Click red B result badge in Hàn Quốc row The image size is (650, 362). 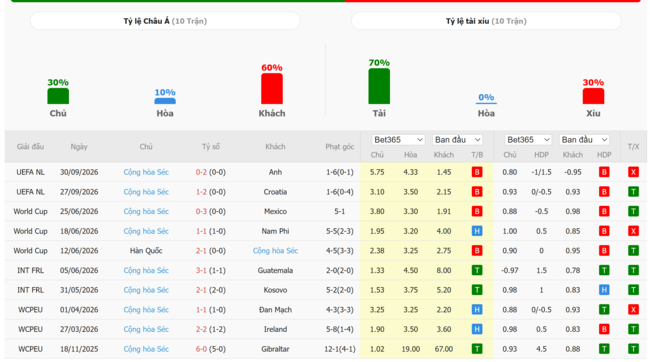[x=477, y=250]
